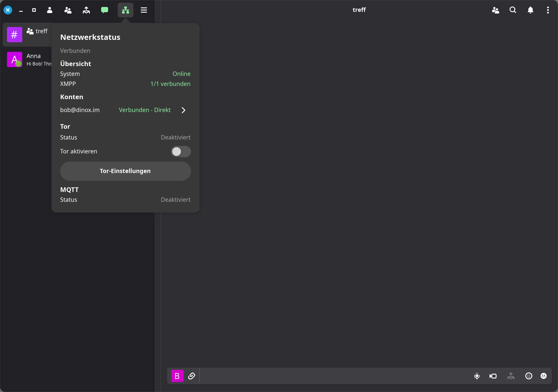Record a voice message with microphone
This screenshot has height=392, width=558.
(477, 376)
